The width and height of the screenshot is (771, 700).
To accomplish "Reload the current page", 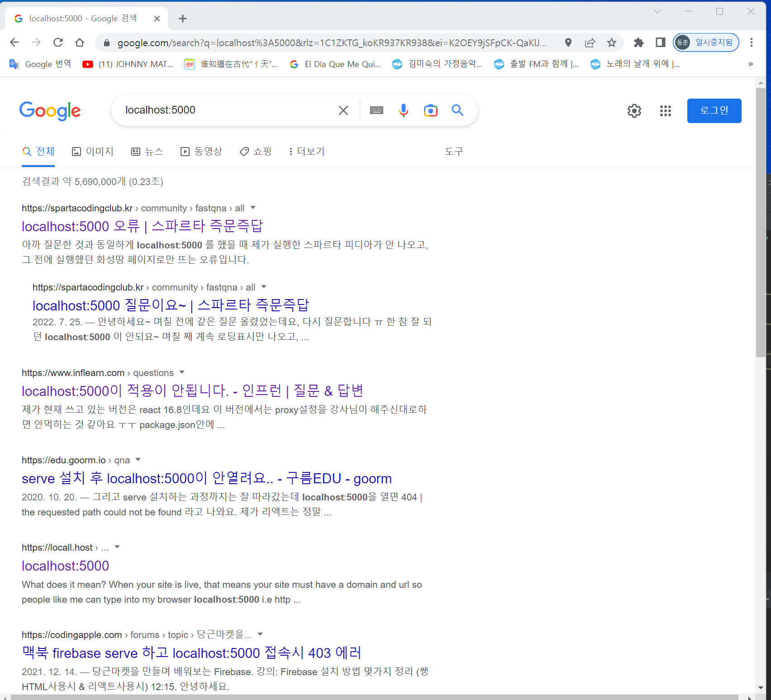I will (x=58, y=43).
